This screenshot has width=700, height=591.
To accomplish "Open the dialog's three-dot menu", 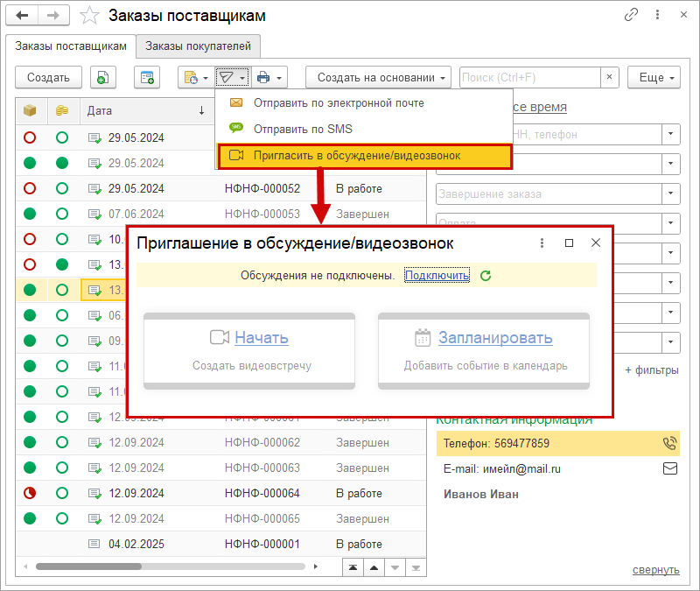I will pyautogui.click(x=542, y=243).
